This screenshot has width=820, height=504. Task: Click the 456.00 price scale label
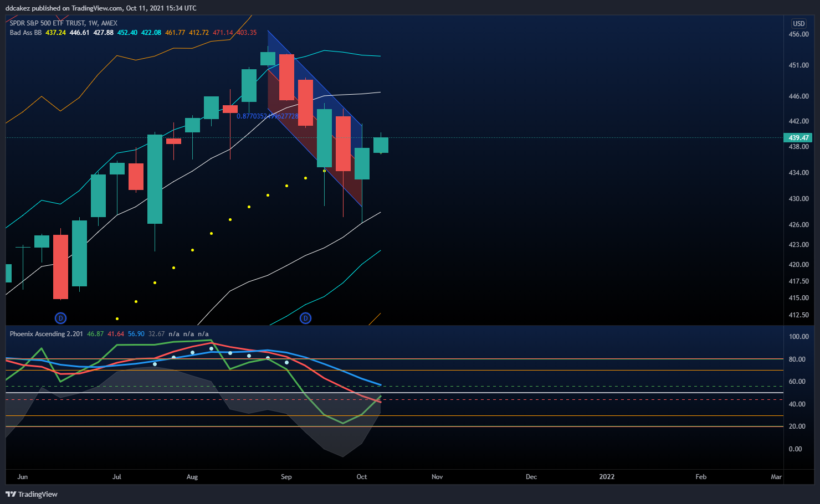798,34
